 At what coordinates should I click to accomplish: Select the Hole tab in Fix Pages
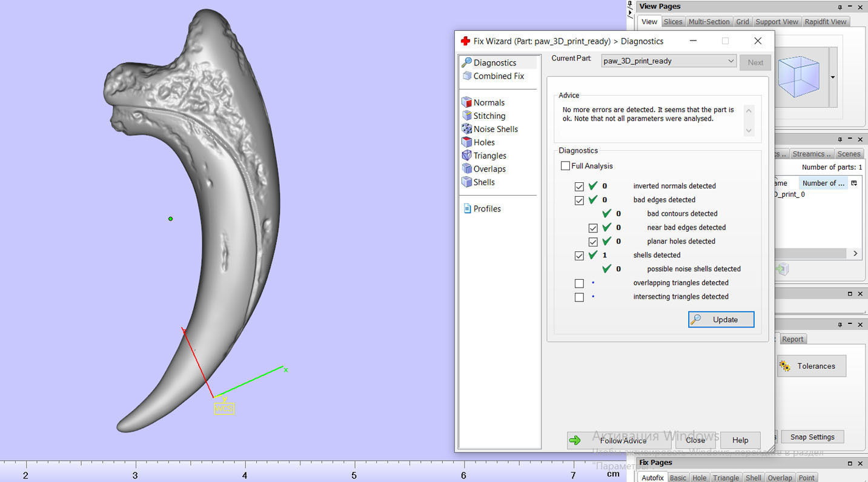point(700,478)
